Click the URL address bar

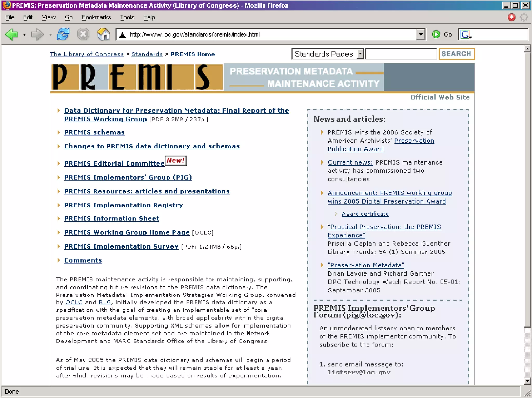[x=270, y=34]
